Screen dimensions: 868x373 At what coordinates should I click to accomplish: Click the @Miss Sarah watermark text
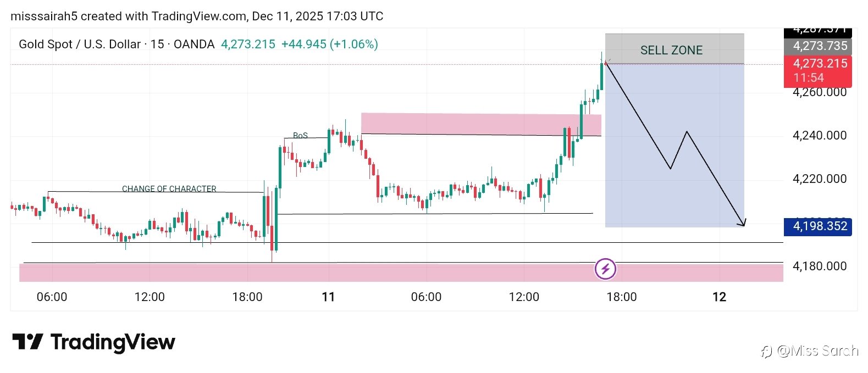[817, 350]
